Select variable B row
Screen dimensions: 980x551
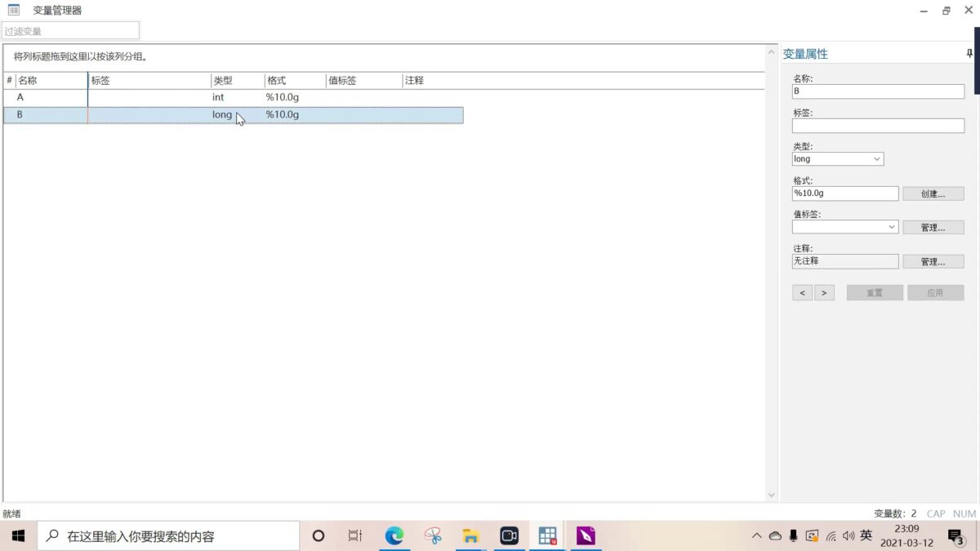pos(234,115)
